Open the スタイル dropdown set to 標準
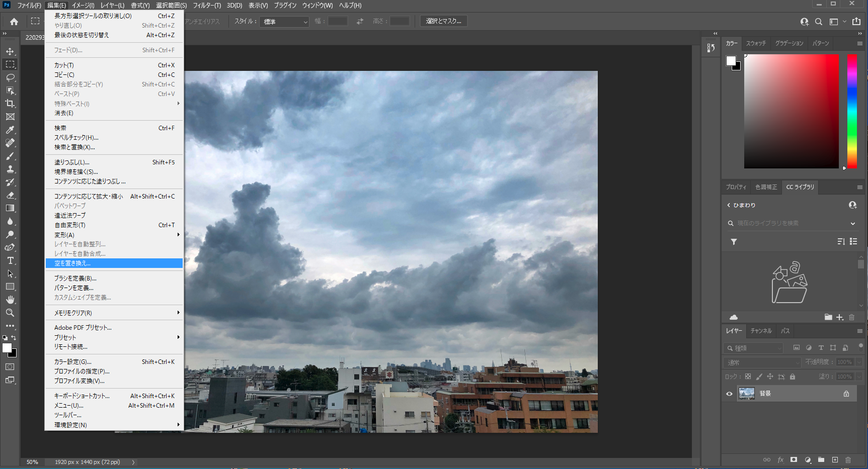Image resolution: width=868 pixels, height=469 pixels. click(284, 22)
